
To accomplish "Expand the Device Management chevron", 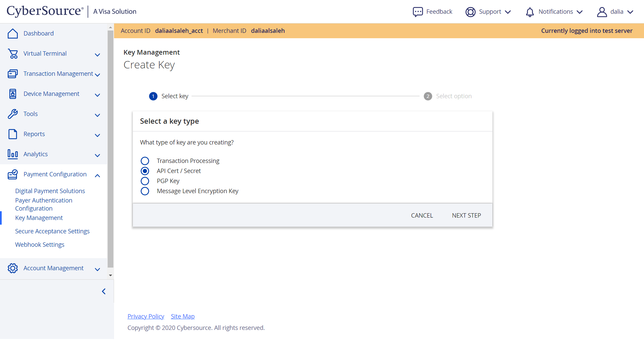I will point(98,95).
